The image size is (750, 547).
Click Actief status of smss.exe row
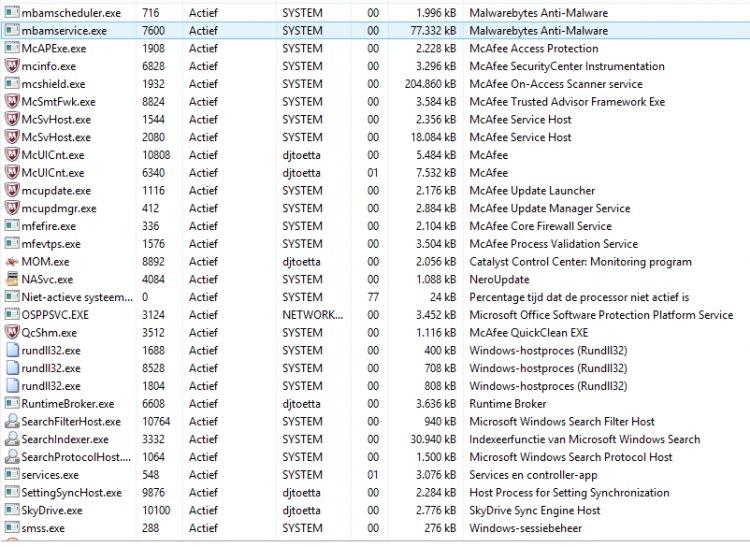click(x=203, y=528)
